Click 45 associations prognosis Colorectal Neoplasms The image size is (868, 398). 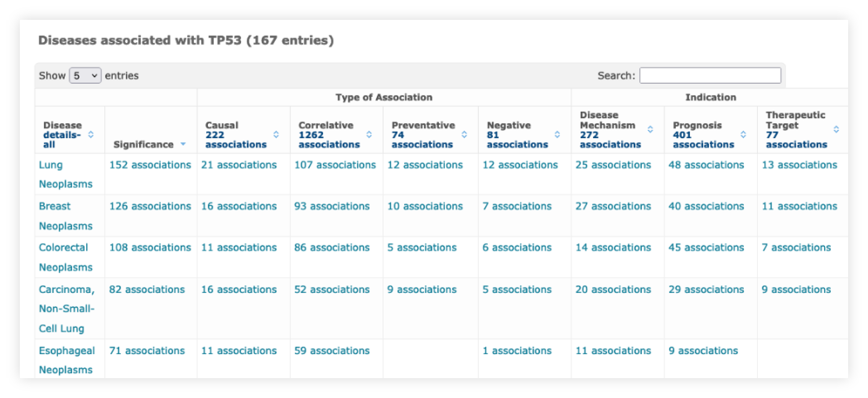706,247
